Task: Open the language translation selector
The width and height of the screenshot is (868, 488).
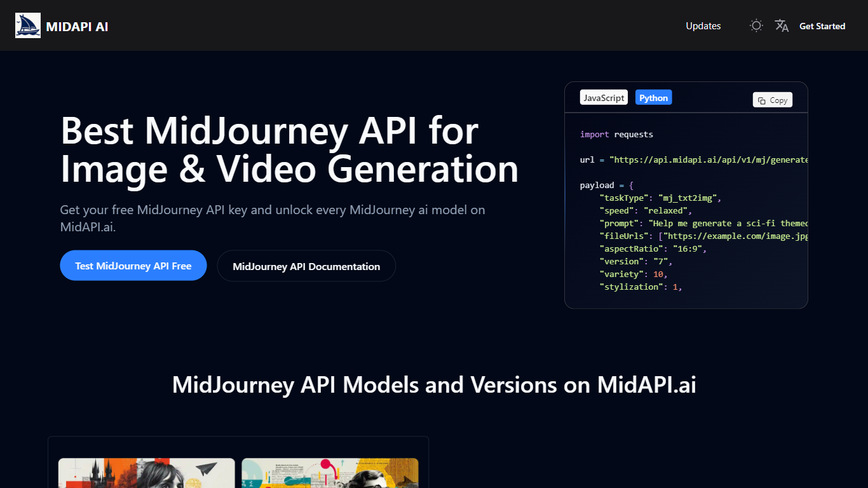Action: [x=782, y=26]
